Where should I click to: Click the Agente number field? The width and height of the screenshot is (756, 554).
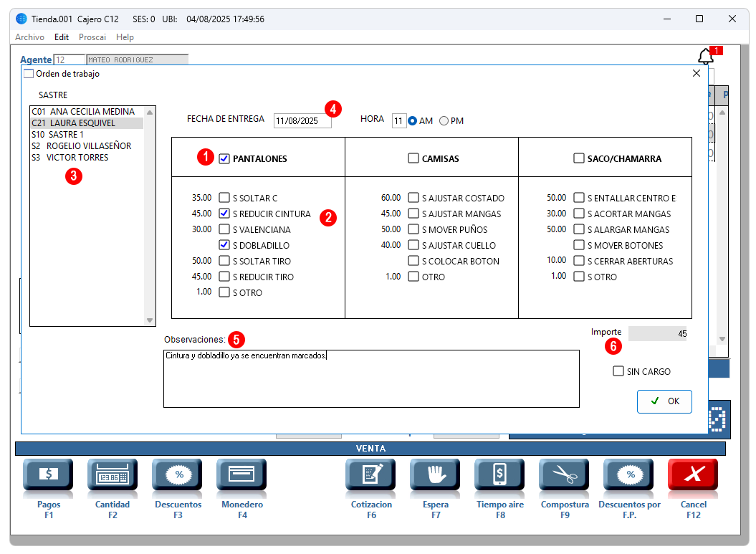coord(70,59)
